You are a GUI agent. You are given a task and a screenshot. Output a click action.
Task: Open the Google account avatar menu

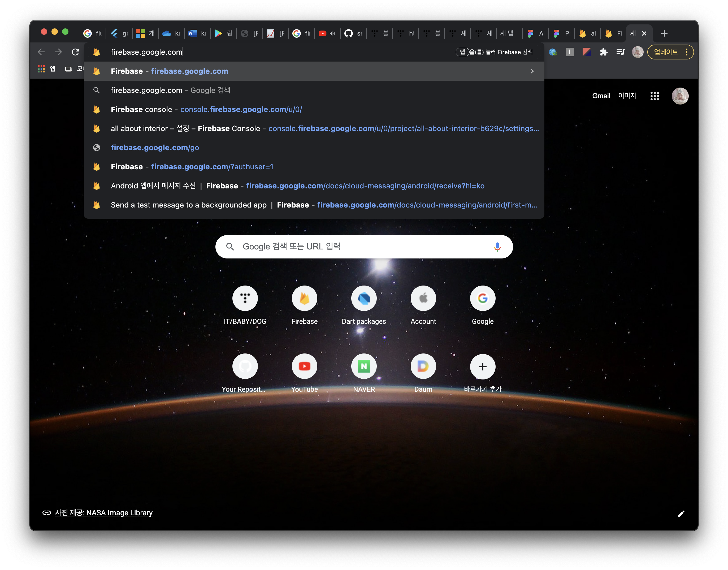tap(680, 96)
